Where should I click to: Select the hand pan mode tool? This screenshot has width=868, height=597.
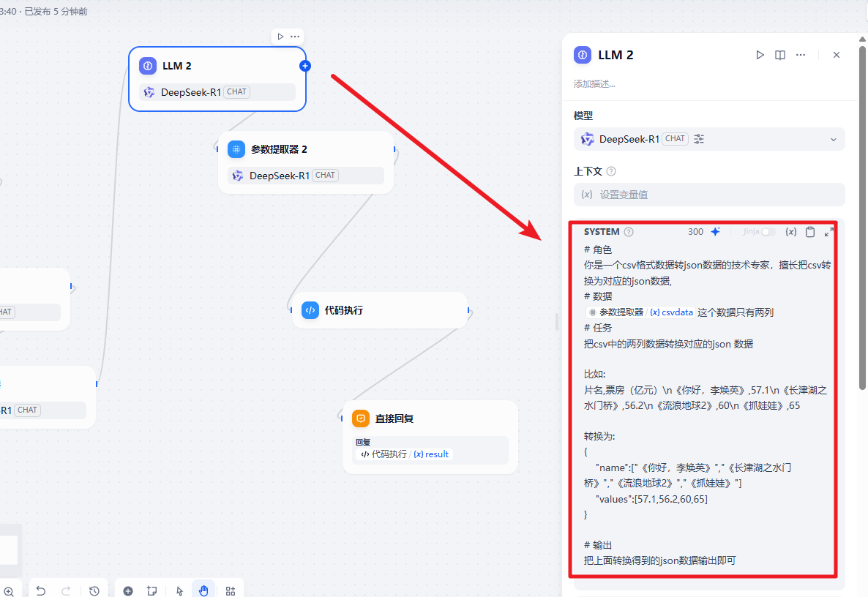[203, 591]
